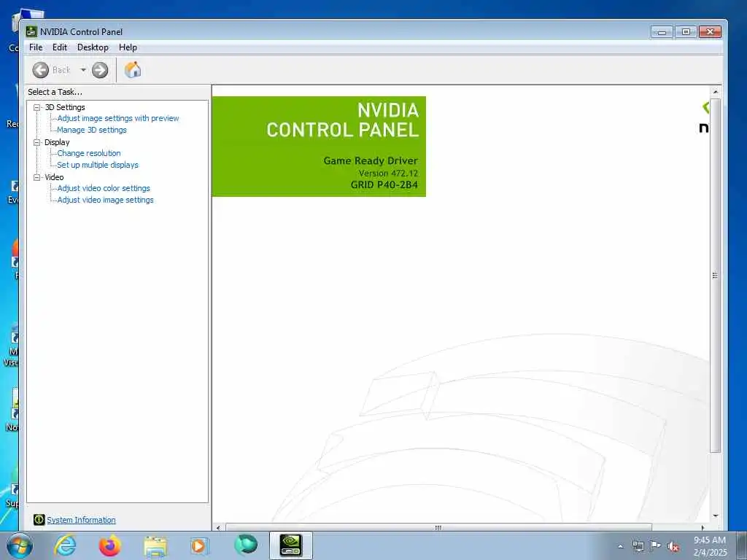Image resolution: width=747 pixels, height=560 pixels.
Task: Select Adjust video image settings
Action: pos(105,200)
